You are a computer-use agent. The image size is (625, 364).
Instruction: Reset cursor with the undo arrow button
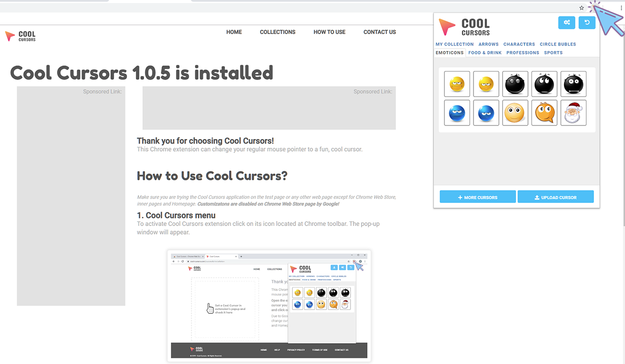tap(587, 22)
